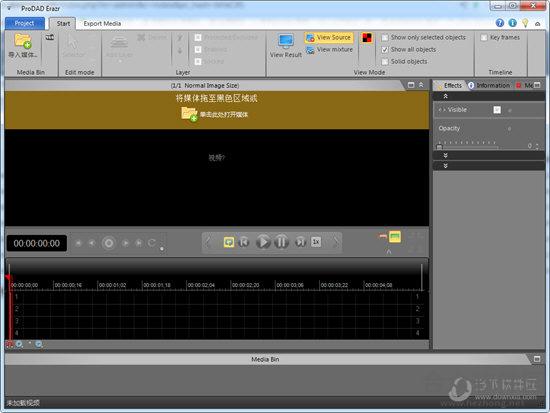
Task: Click the maximize preview pane button
Action: click(411, 85)
